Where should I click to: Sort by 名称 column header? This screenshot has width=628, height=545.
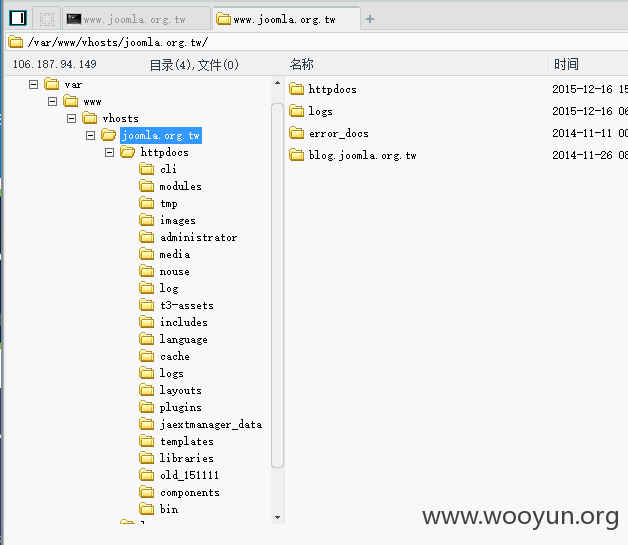302,64
